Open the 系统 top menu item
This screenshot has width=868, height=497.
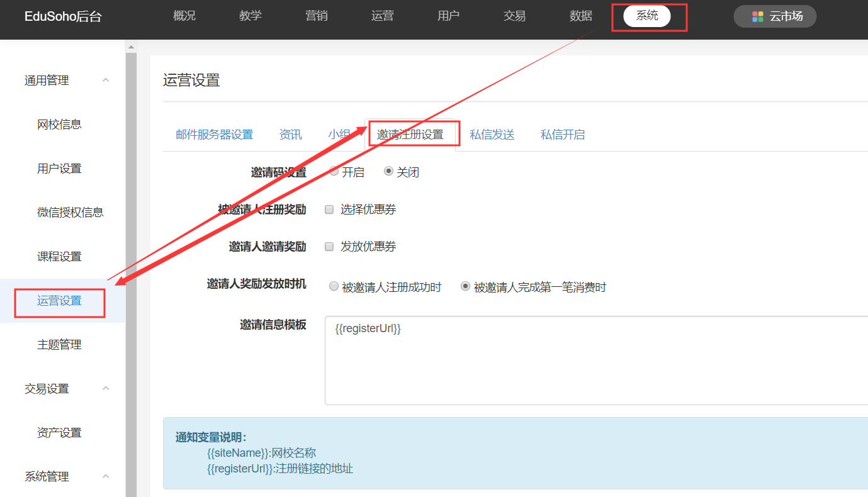[x=646, y=16]
